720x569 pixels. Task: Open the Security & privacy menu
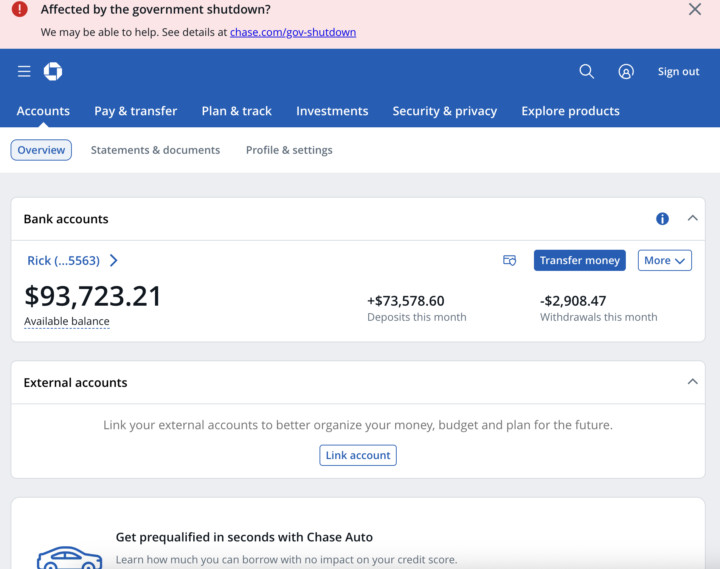[444, 111]
